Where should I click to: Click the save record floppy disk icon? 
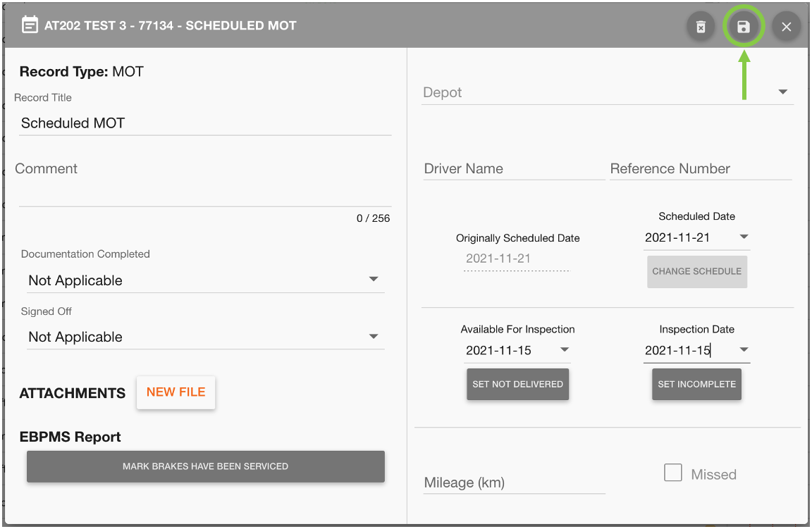[743, 27]
